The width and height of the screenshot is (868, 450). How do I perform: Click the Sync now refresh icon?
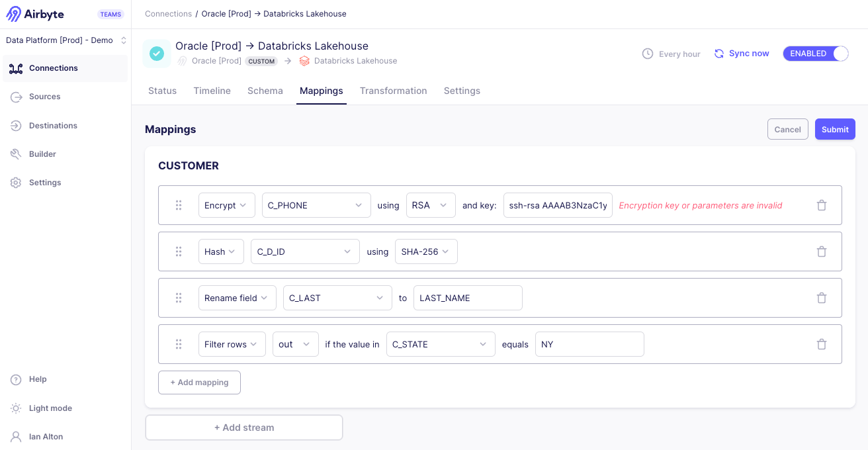point(719,54)
